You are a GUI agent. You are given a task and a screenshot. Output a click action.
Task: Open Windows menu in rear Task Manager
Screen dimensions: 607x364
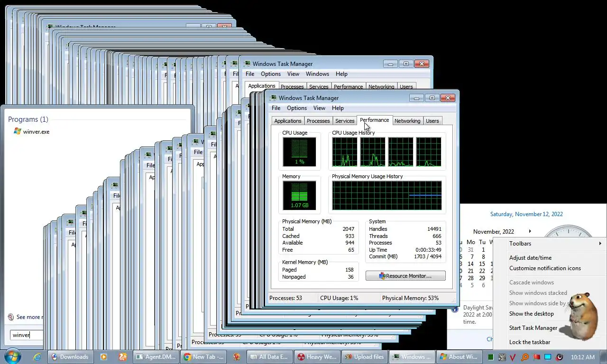click(317, 74)
